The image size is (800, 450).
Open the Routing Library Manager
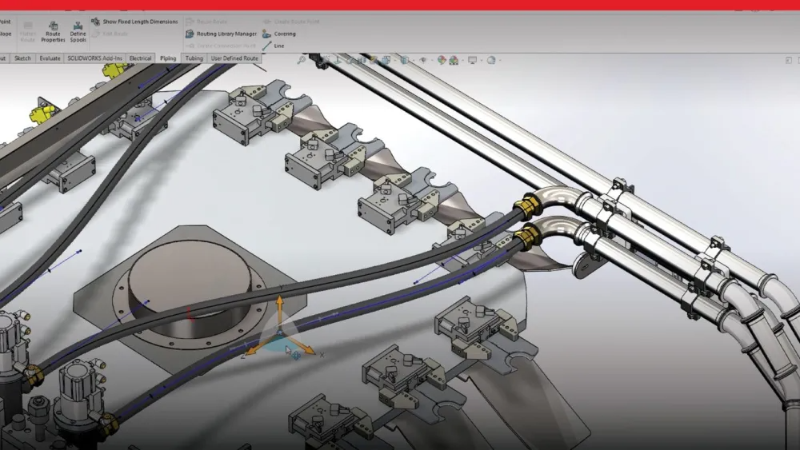pyautogui.click(x=221, y=34)
